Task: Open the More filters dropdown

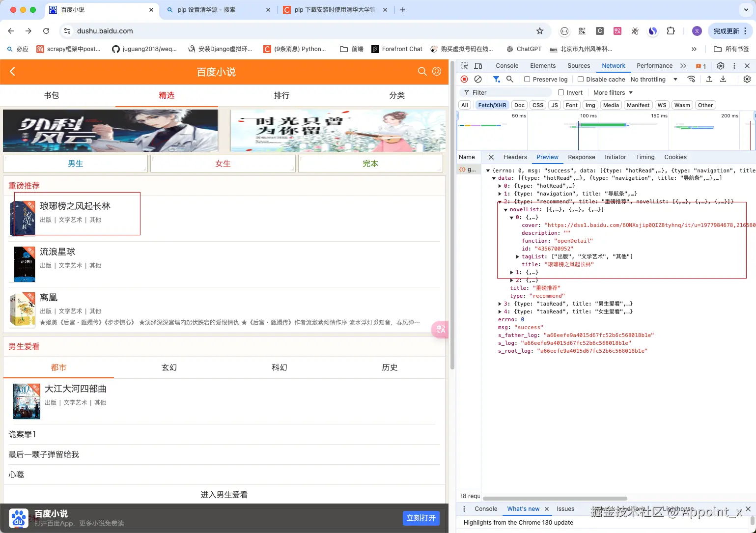Action: [x=613, y=92]
